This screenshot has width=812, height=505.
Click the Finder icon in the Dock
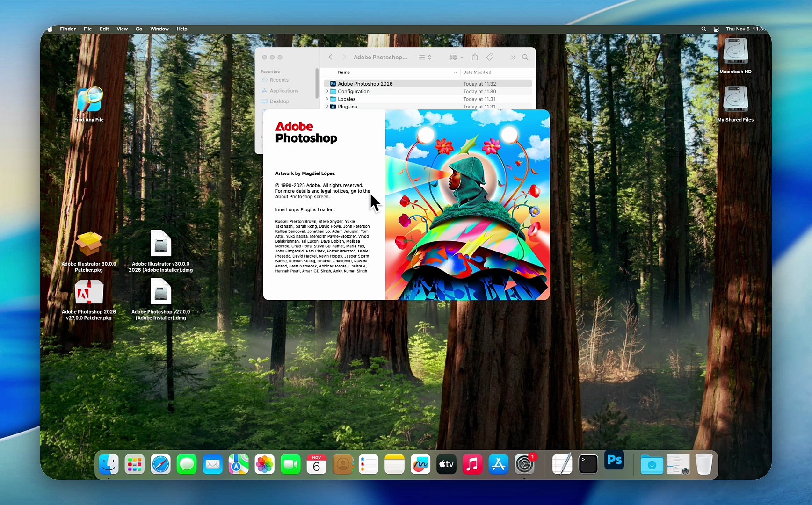109,464
